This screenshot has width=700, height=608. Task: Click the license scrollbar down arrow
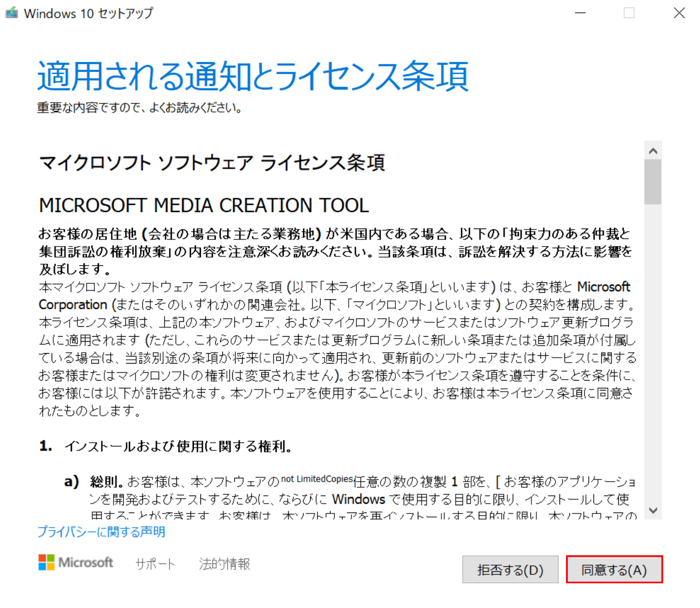click(653, 510)
